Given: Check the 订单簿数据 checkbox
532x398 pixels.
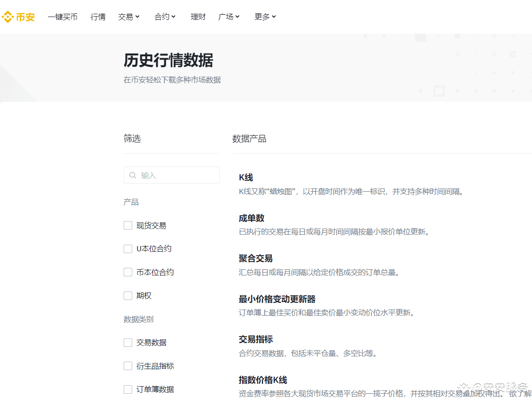Looking at the screenshot, I should coord(128,389).
